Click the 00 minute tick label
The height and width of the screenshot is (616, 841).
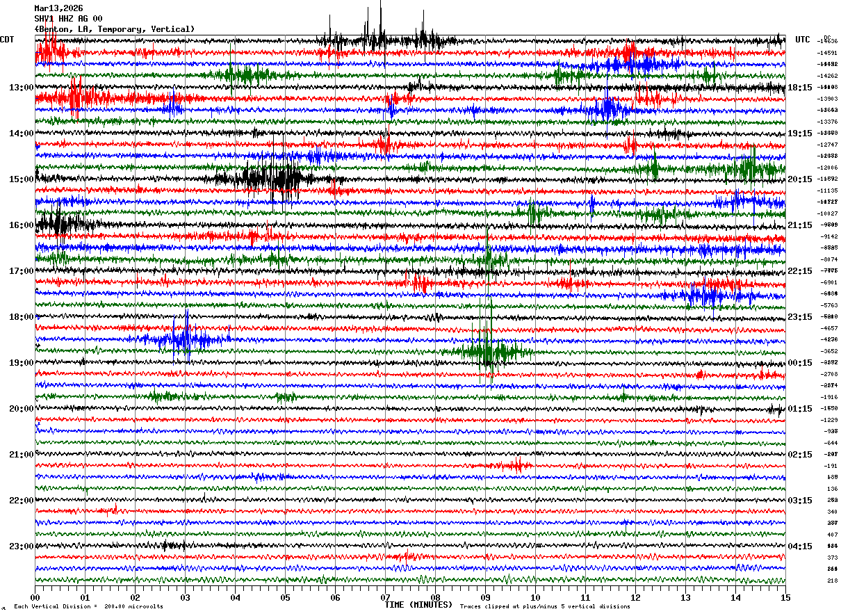[35, 597]
